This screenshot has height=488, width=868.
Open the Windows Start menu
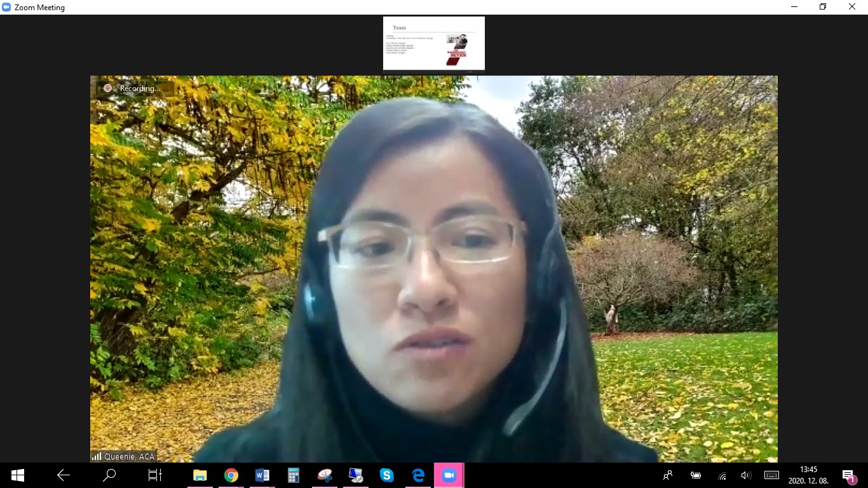pyautogui.click(x=17, y=475)
